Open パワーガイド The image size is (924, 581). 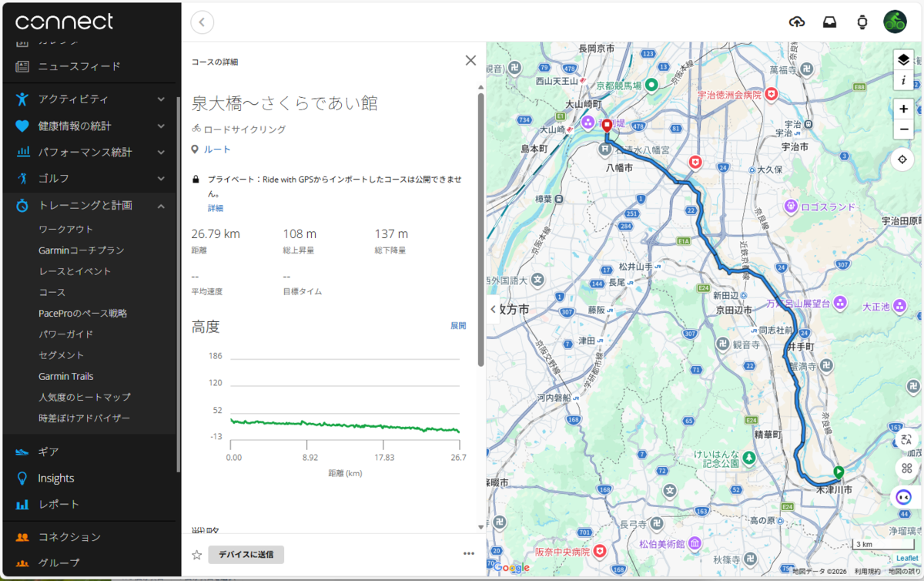[66, 334]
